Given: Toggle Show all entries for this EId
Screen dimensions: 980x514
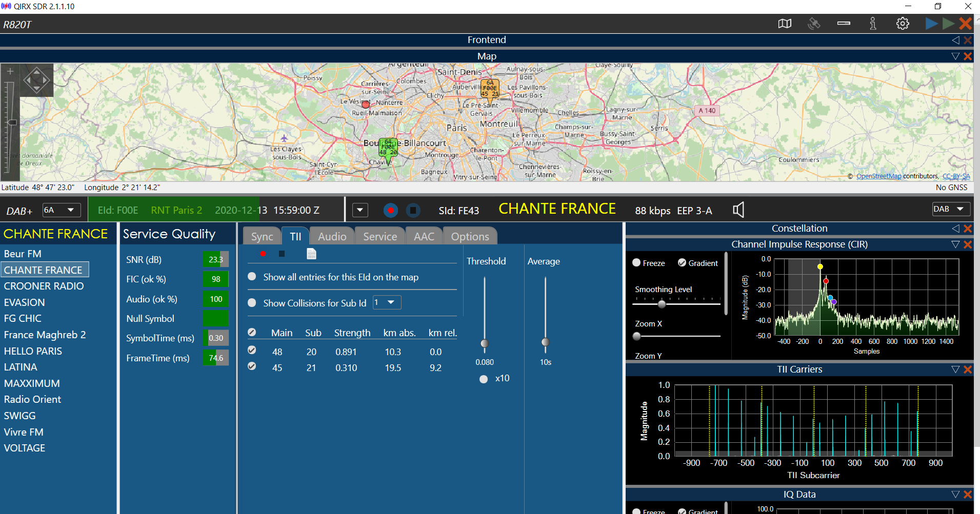Looking at the screenshot, I should click(x=252, y=277).
